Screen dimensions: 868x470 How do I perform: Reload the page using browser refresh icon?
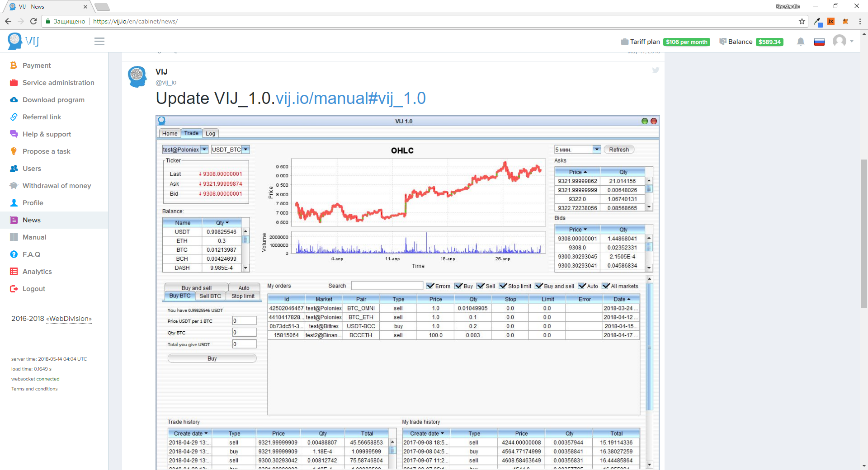click(x=33, y=21)
